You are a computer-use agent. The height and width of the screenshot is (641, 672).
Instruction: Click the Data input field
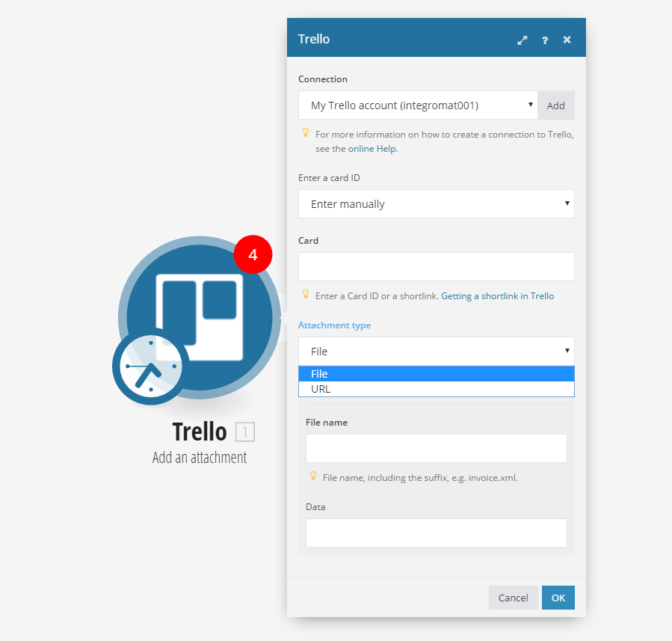(x=437, y=533)
